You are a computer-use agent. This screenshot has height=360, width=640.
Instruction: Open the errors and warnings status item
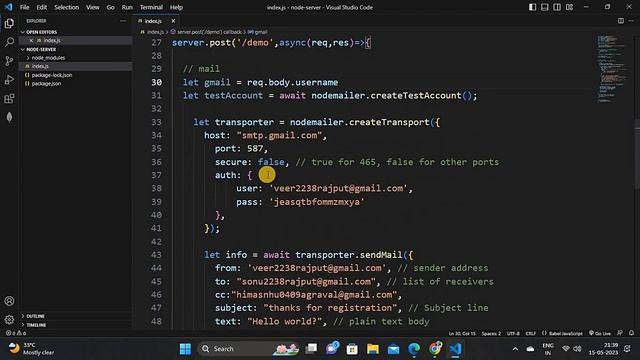pos(16,333)
